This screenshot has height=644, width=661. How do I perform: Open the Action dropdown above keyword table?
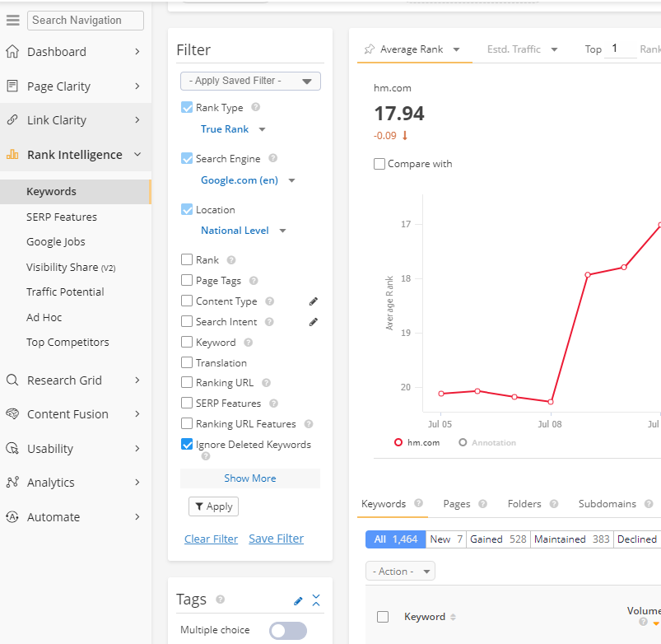pyautogui.click(x=400, y=572)
